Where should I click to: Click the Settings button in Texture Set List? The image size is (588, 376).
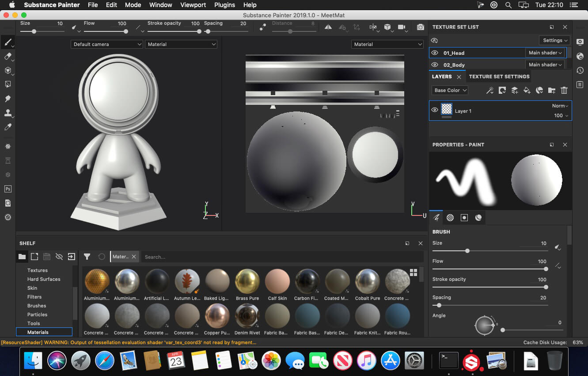pyautogui.click(x=554, y=40)
